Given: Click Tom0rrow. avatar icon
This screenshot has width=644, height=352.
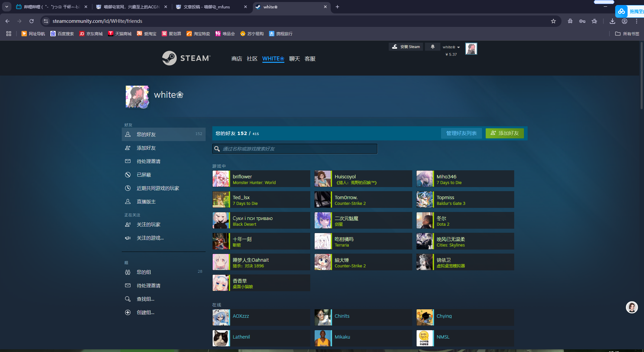Looking at the screenshot, I should coord(323,200).
